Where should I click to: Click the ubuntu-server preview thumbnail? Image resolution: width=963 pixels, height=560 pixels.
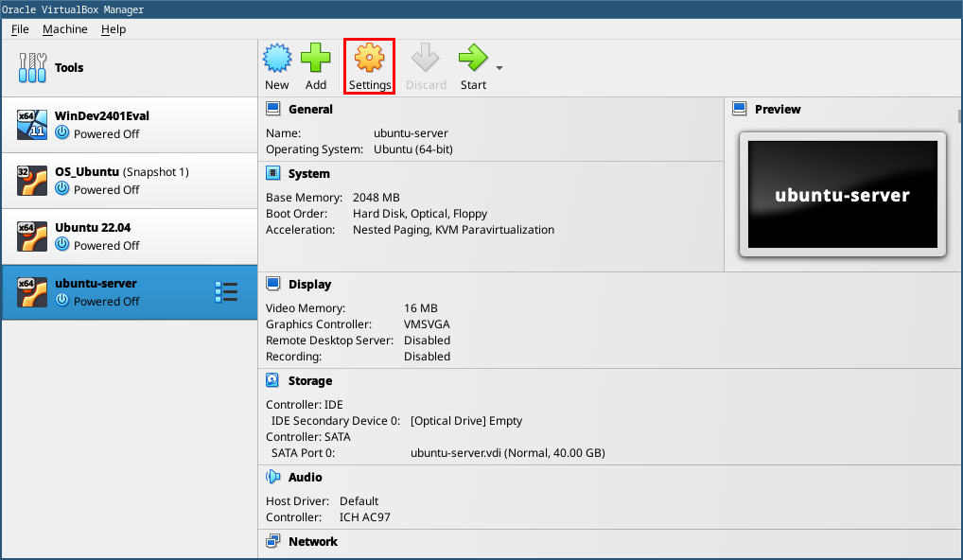click(842, 194)
